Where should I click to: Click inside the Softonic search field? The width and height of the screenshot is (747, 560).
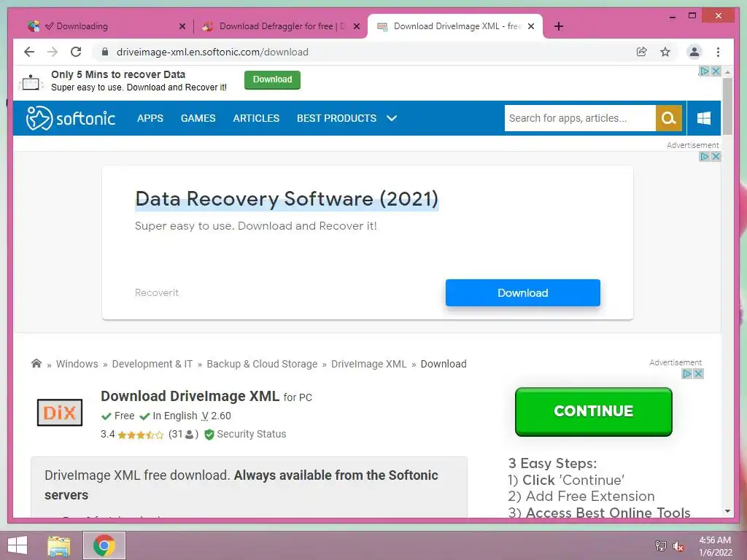(x=580, y=118)
